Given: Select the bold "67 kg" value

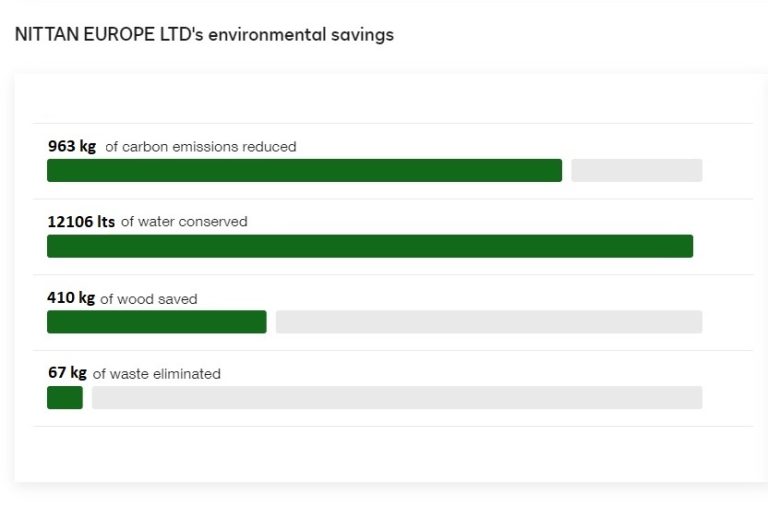Looking at the screenshot, I should pyautogui.click(x=67, y=373).
